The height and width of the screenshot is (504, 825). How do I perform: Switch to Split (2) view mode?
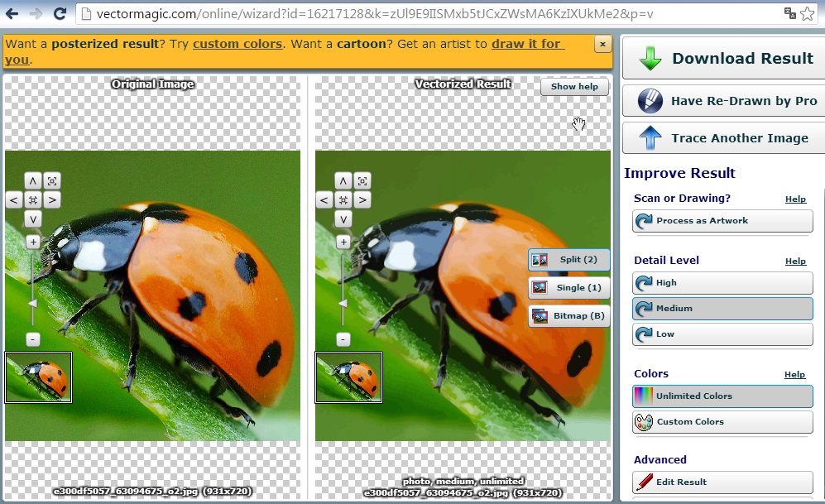[569, 259]
